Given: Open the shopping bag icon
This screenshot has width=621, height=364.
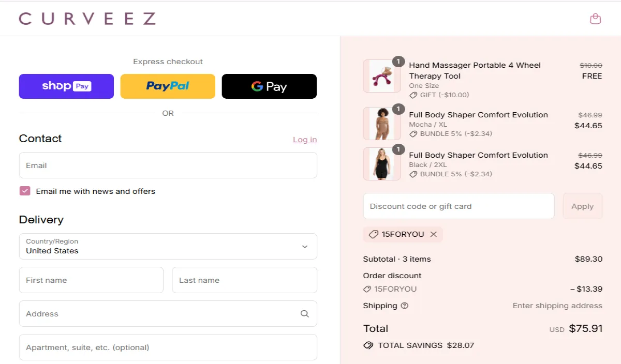Looking at the screenshot, I should [595, 18].
